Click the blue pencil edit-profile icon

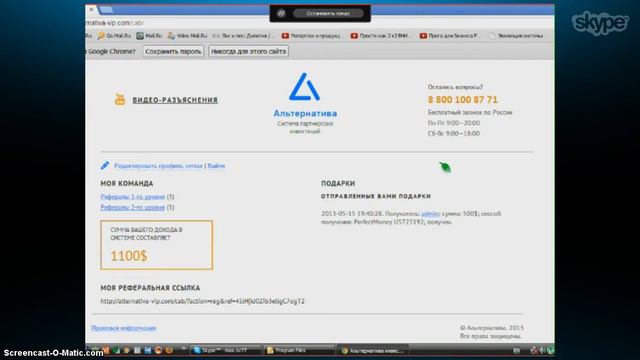tap(105, 165)
